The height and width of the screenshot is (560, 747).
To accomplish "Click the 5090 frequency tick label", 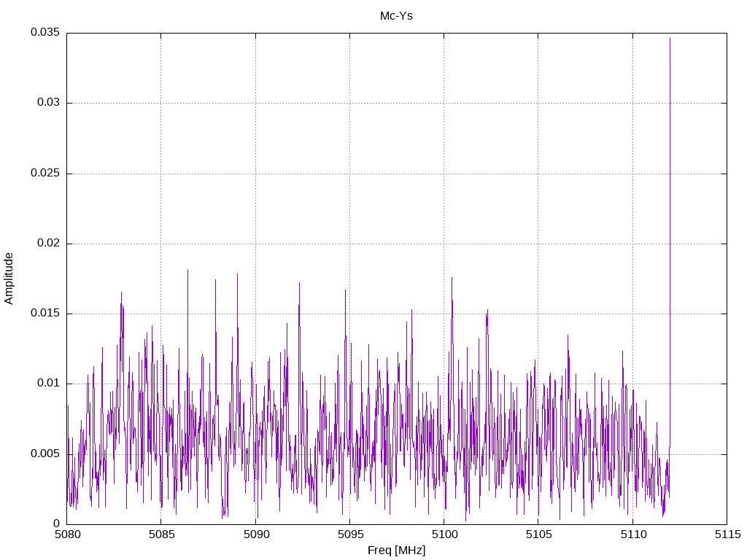I will pos(255,535).
